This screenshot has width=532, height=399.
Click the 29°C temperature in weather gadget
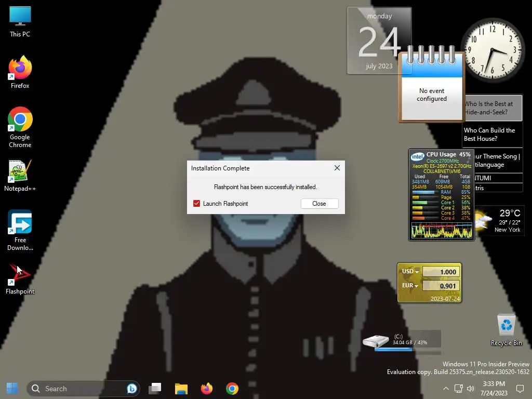pyautogui.click(x=510, y=213)
